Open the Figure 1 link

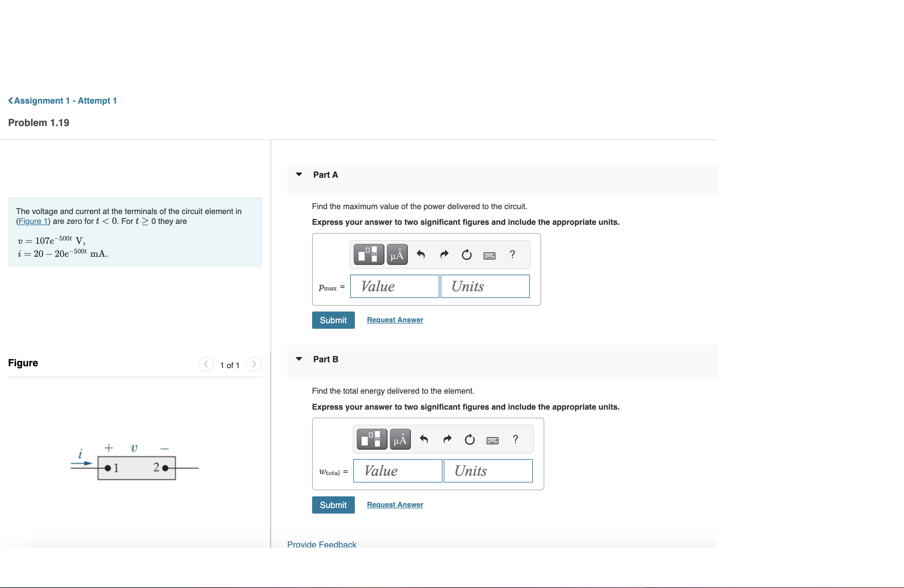[33, 221]
